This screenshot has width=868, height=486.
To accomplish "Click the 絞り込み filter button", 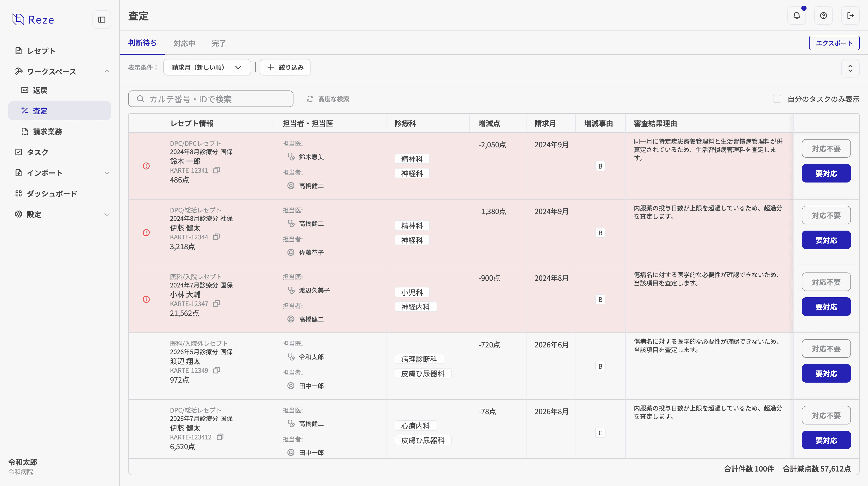I will pos(285,67).
